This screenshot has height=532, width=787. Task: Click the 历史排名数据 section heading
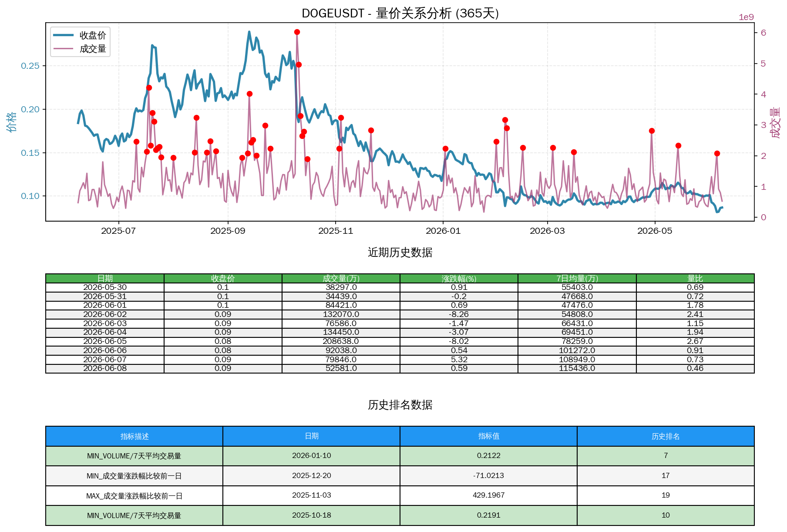tap(400, 405)
